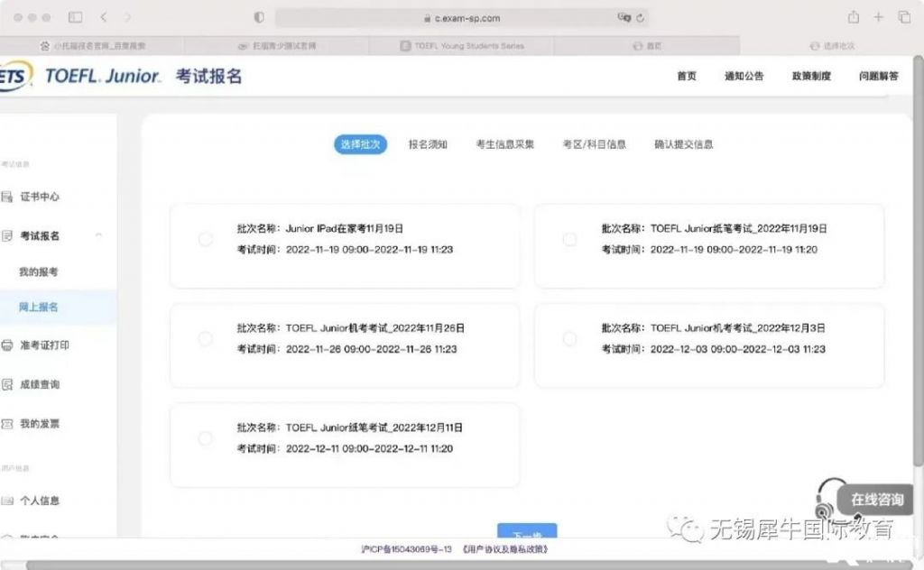The width and height of the screenshot is (924, 570).
Task: Click the privacy shield icon
Action: 259,17
